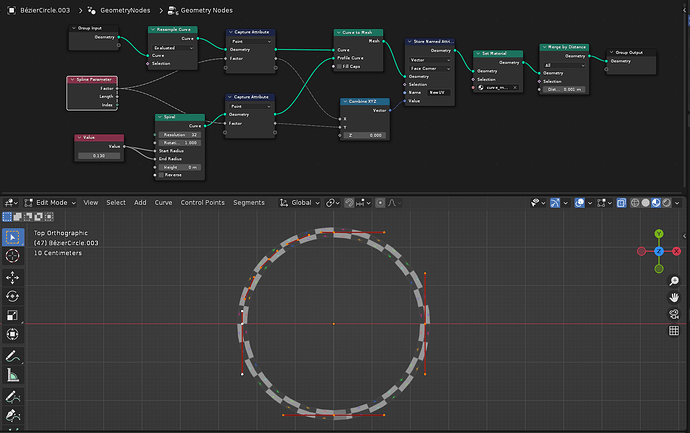Toggle Fill Caps checkbox in Curve to Mesh
Viewport: 690px width, 433px height.
click(339, 66)
